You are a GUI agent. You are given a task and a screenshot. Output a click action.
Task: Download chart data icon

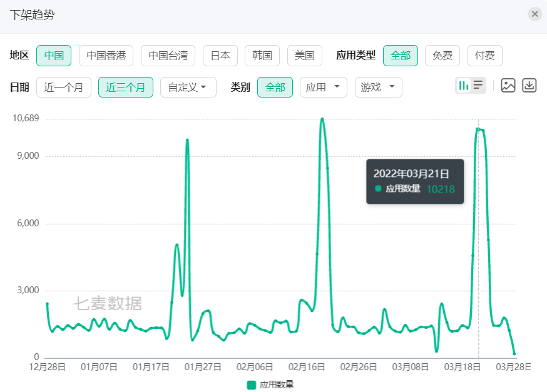529,86
